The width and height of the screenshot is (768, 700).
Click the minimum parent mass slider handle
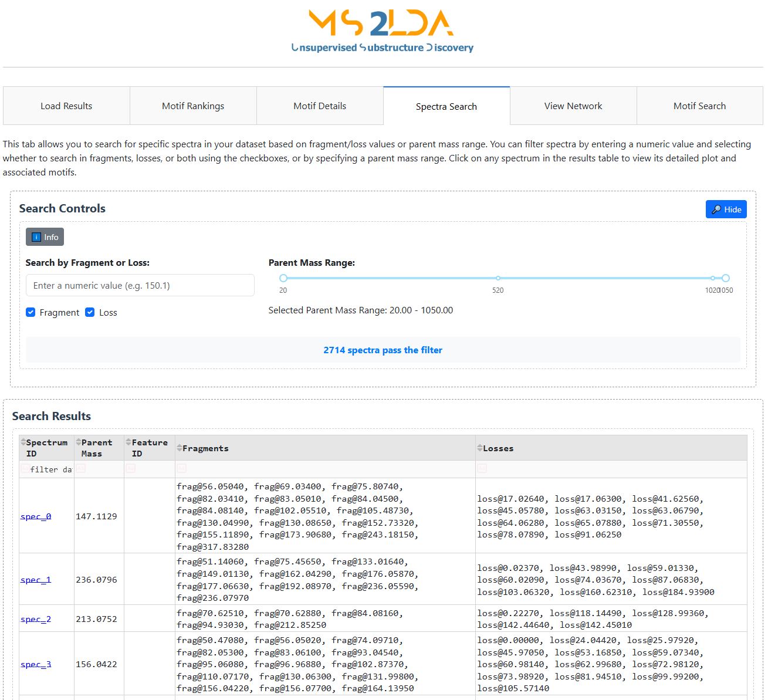pos(283,278)
